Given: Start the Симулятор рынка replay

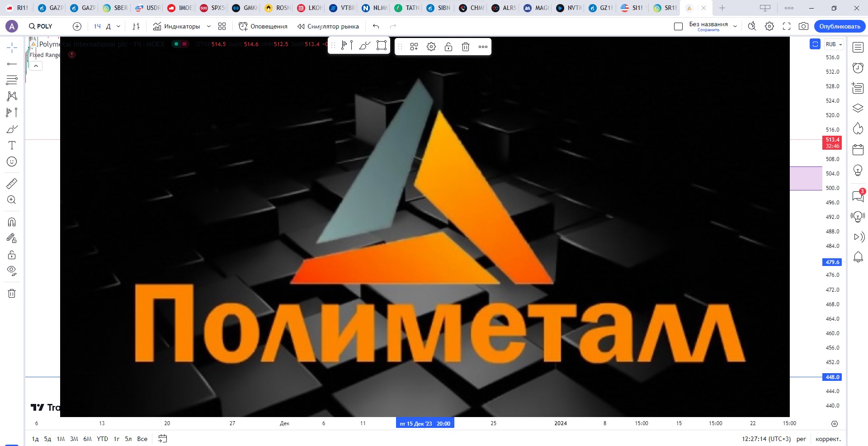Looking at the screenshot, I should click(328, 26).
